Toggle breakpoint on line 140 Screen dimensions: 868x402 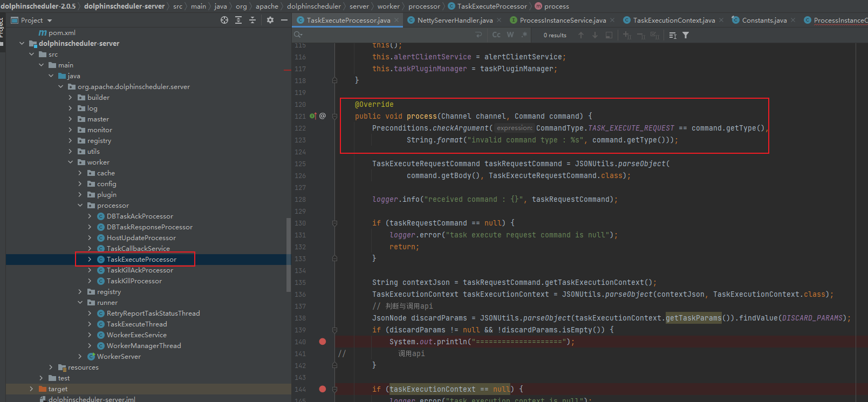[323, 342]
